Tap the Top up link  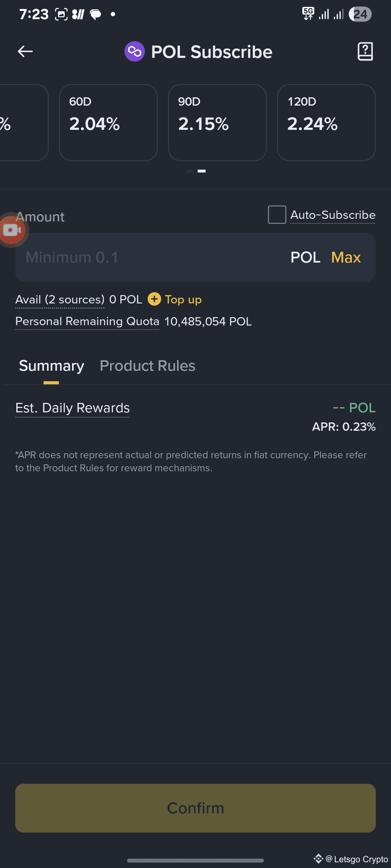[183, 299]
